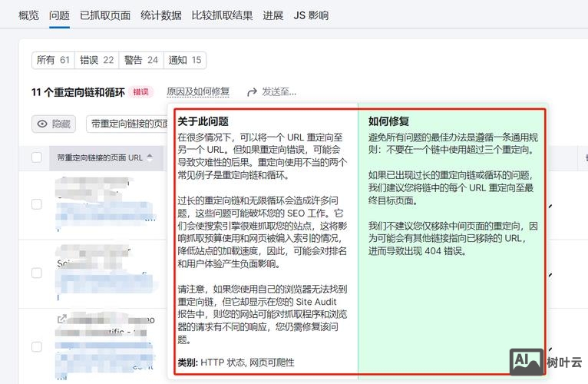Toggle the select-all header checkbox
Screen dimensions: 588x384
37,157
